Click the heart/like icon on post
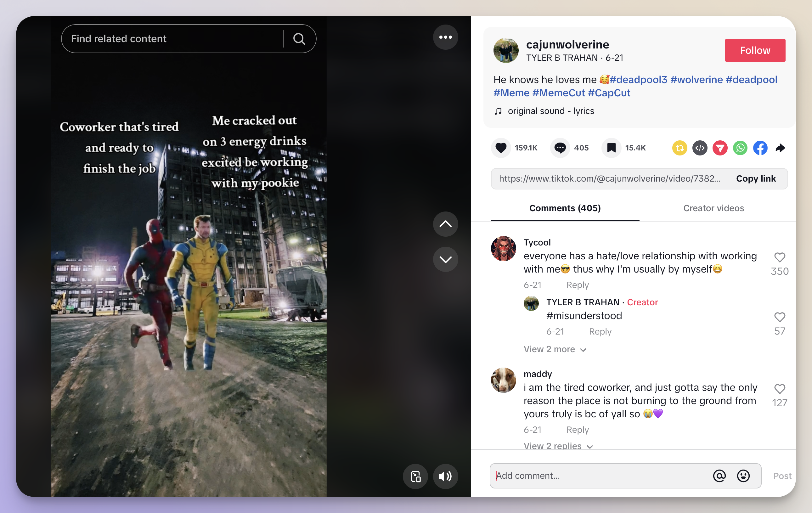The width and height of the screenshot is (812, 513). click(501, 147)
